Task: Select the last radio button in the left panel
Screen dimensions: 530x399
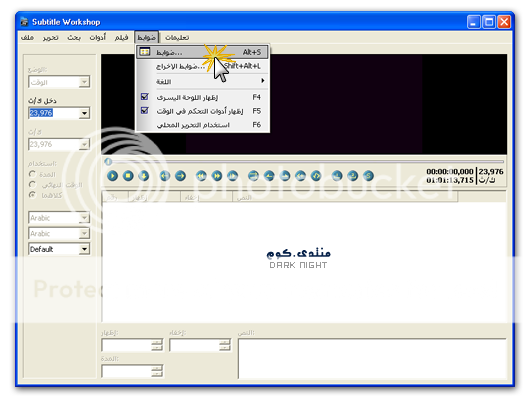Action: (x=32, y=195)
